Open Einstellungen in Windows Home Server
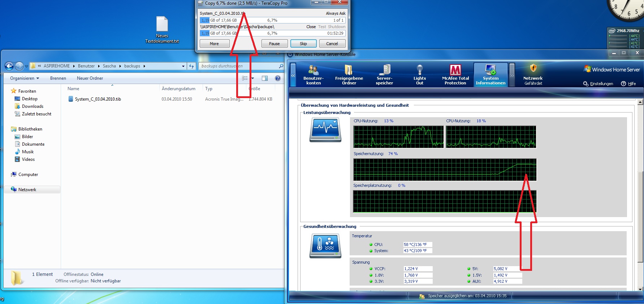Viewport: 644px width, 304px height. pyautogui.click(x=598, y=84)
